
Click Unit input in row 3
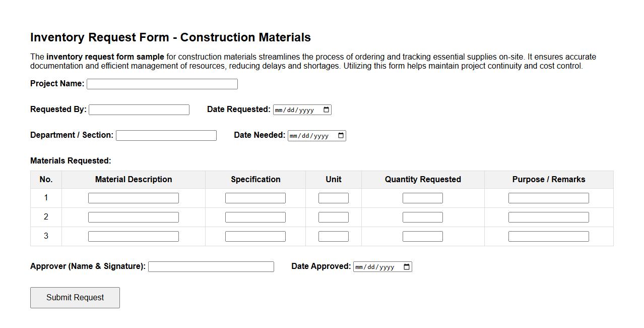(333, 236)
